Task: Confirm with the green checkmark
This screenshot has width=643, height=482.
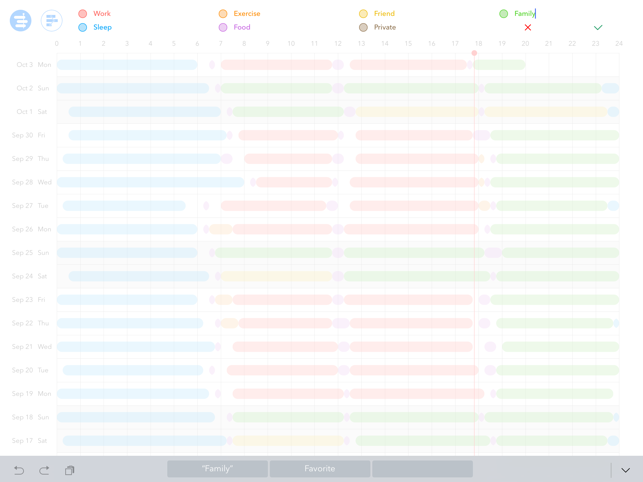Action: 598,28
